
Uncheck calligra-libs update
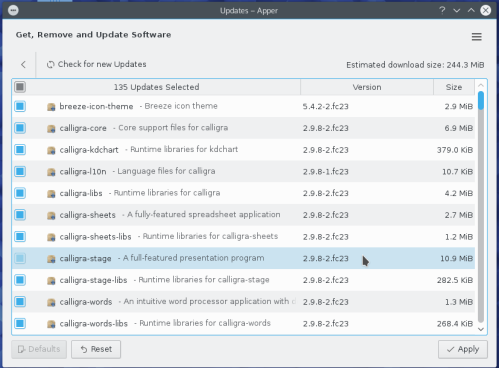tap(20, 193)
